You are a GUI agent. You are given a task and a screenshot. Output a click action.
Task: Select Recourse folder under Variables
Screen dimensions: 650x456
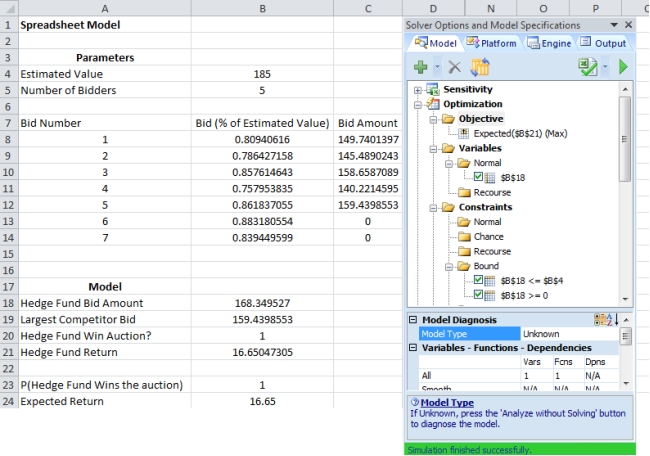point(492,192)
